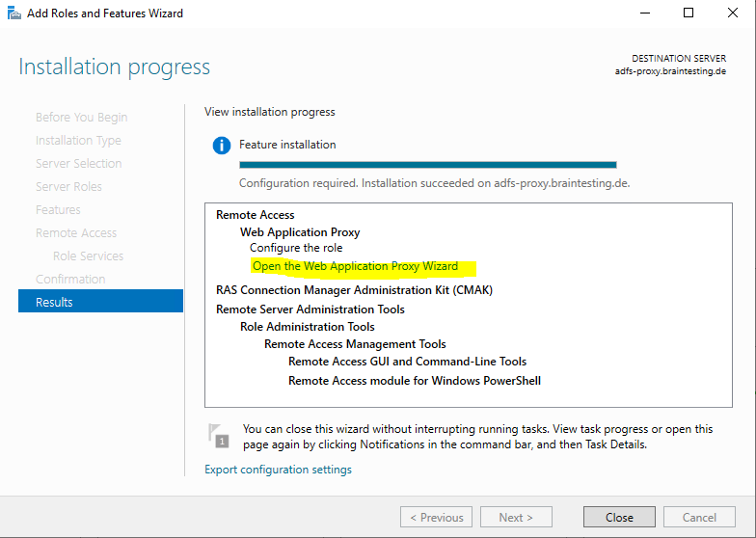Click the destination server name adfs-proxy.braintesting.de
The width and height of the screenshot is (756, 538).
coord(670,71)
